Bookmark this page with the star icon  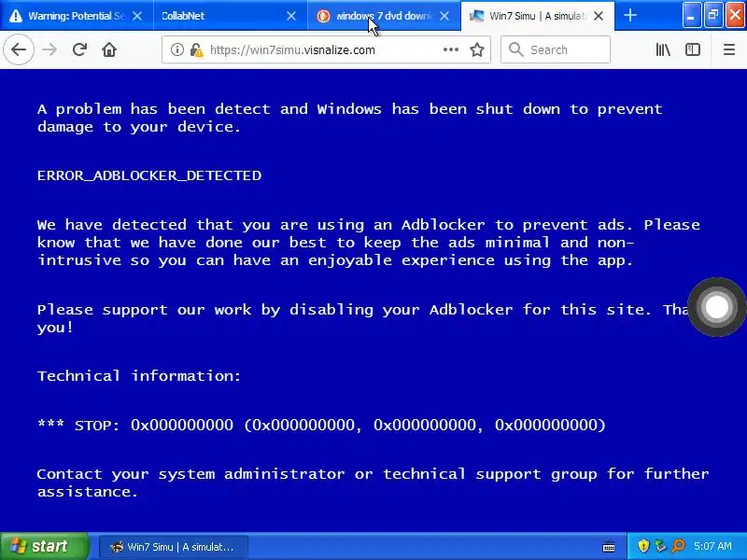(477, 49)
